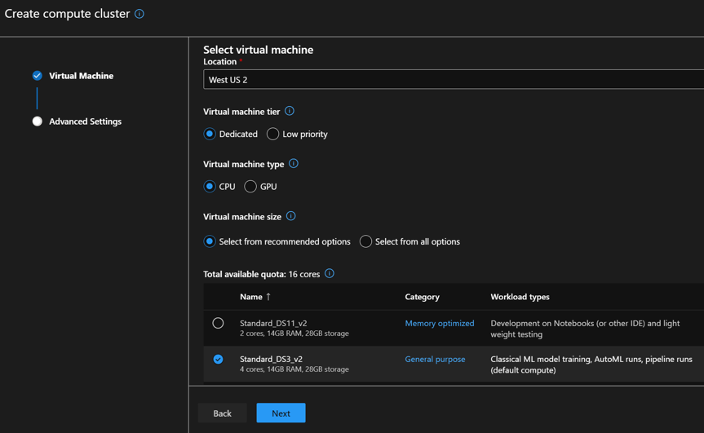Go to the Advanced Settings step
This screenshot has width=704, height=433.
coord(85,122)
